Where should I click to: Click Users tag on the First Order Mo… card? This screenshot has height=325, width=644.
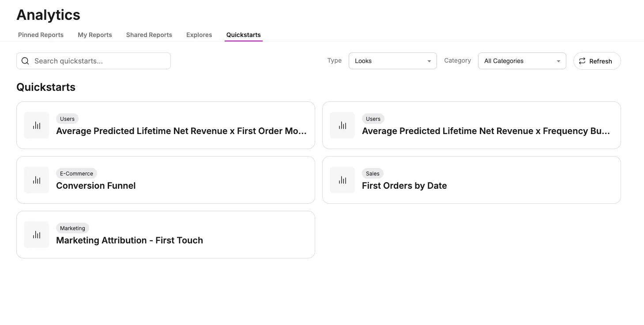tap(67, 119)
